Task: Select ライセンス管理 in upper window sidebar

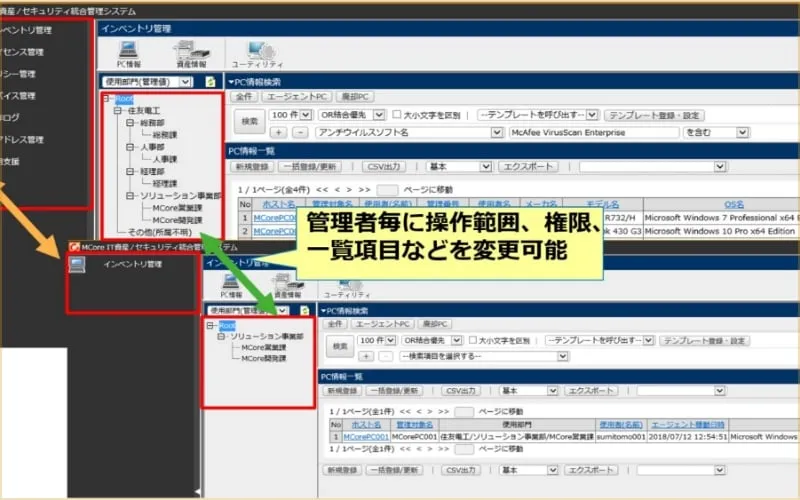Action: [x=21, y=52]
